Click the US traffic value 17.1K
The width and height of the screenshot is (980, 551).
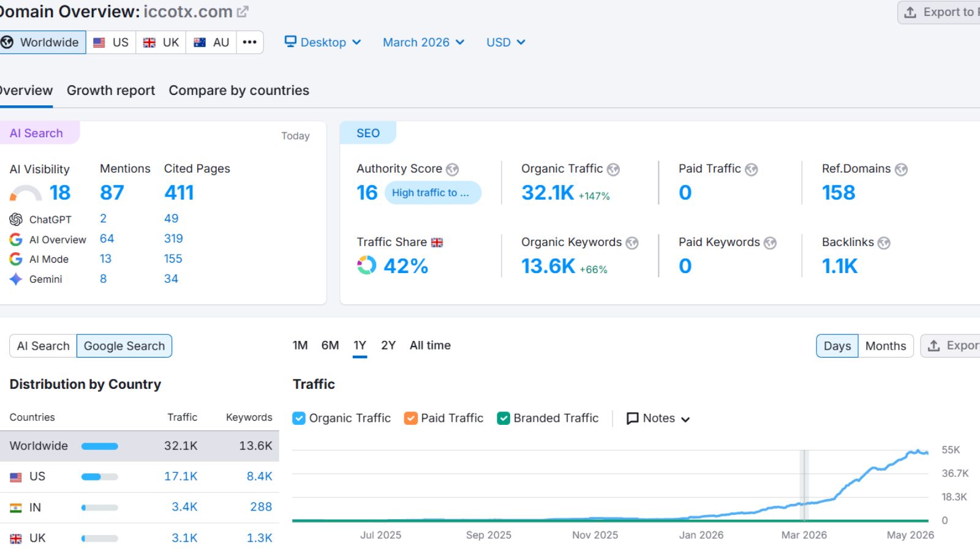(x=181, y=476)
